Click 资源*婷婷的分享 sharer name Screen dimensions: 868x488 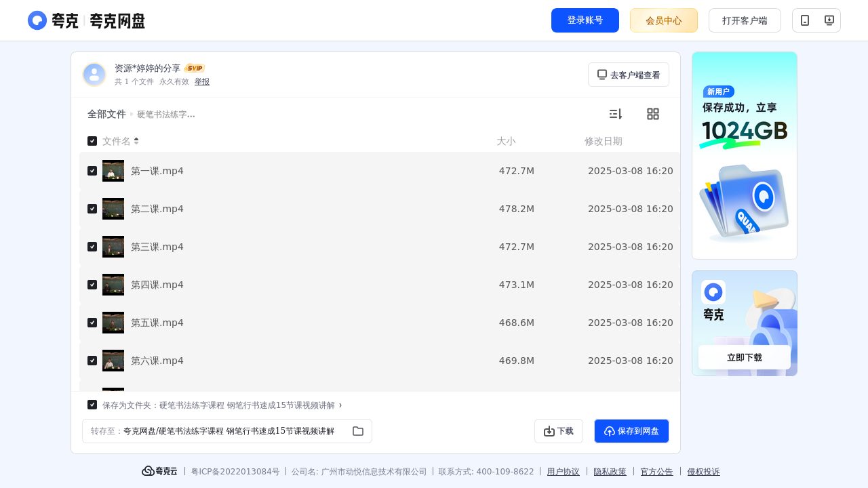148,68
